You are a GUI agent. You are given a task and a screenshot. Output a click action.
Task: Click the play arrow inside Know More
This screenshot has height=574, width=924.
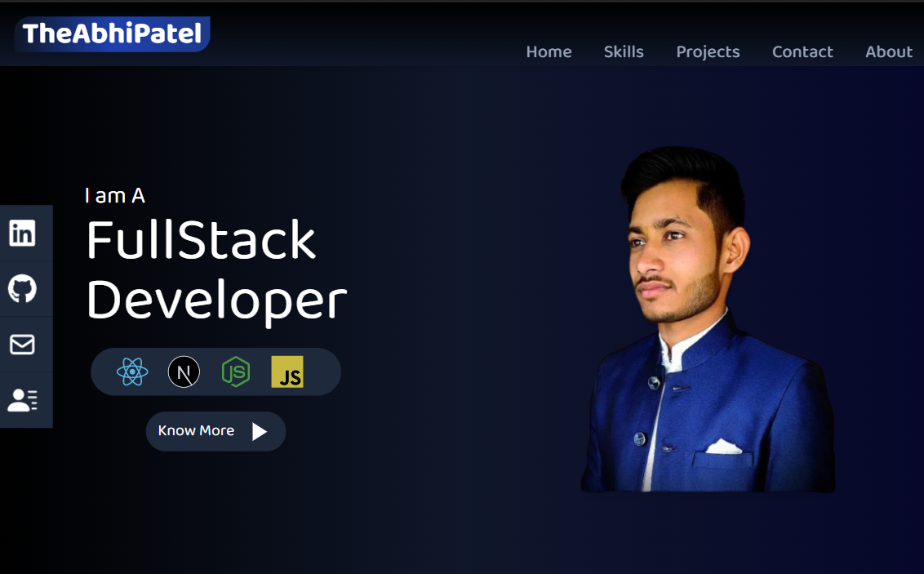coord(258,431)
